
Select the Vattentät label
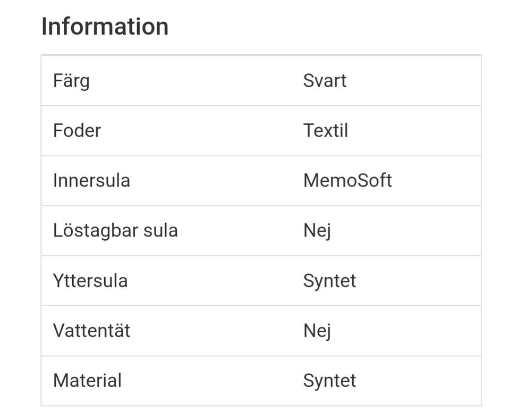(91, 331)
